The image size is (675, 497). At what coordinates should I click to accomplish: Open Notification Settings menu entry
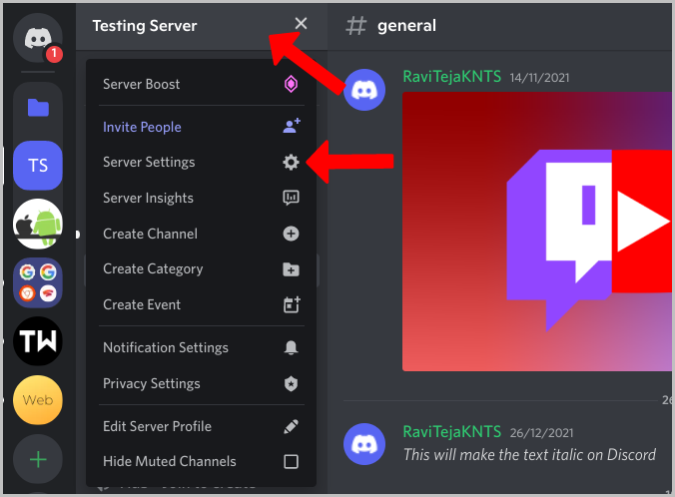201,348
